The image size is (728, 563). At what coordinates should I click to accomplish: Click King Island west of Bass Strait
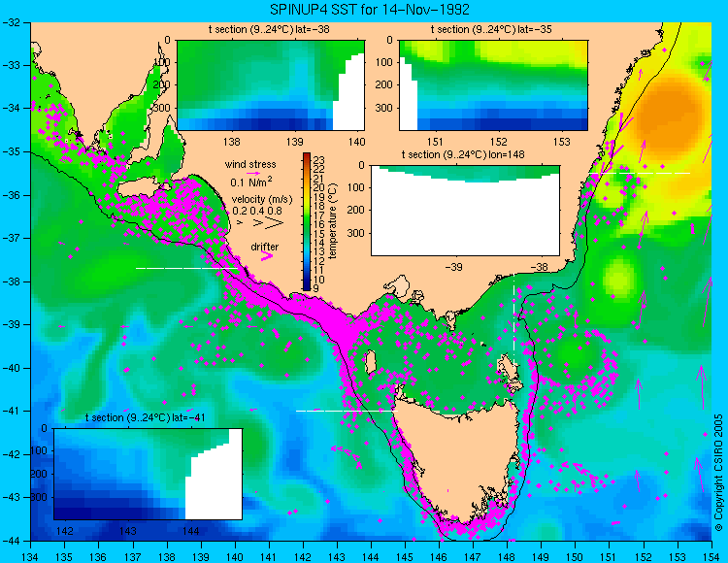370,362
